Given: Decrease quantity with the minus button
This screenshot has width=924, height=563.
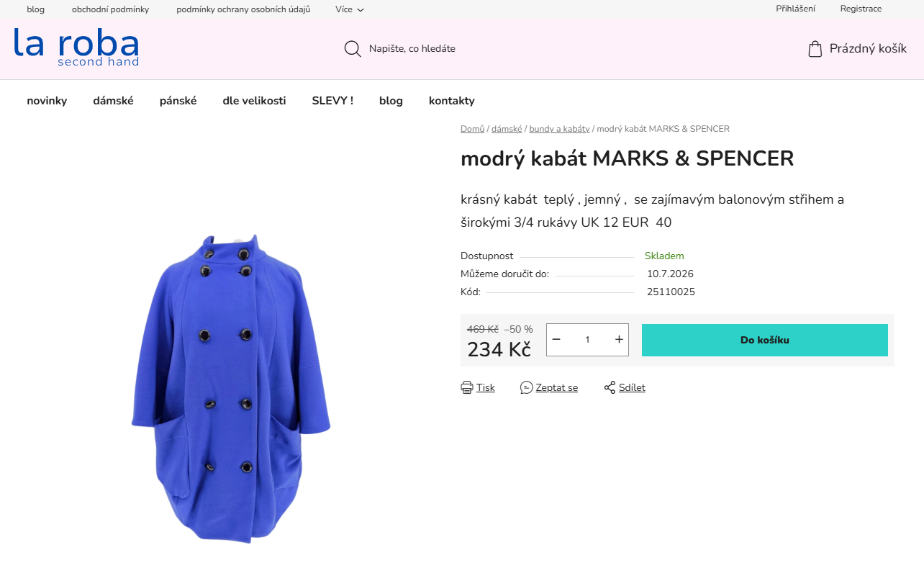Looking at the screenshot, I should point(556,340).
